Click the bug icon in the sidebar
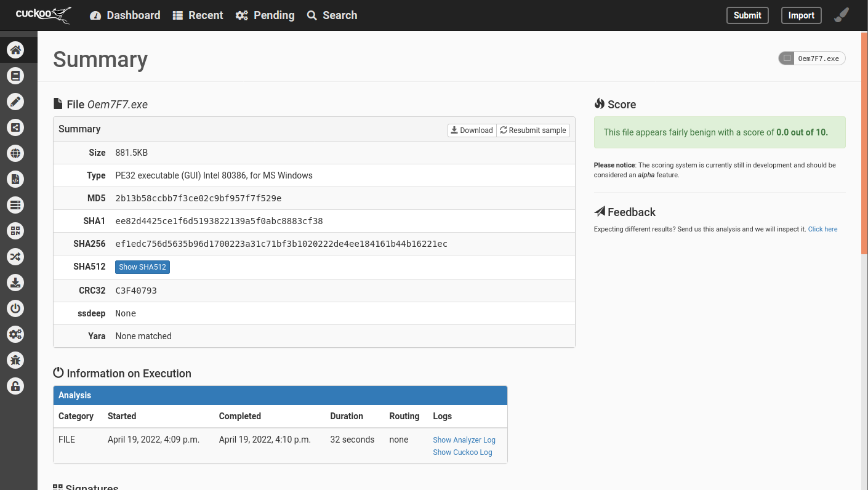 (x=15, y=360)
